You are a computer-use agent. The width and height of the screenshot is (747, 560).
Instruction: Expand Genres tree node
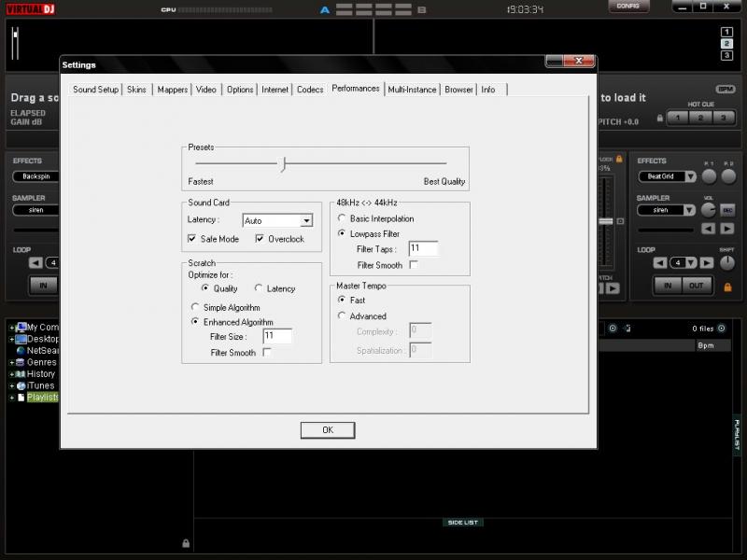pyautogui.click(x=11, y=362)
